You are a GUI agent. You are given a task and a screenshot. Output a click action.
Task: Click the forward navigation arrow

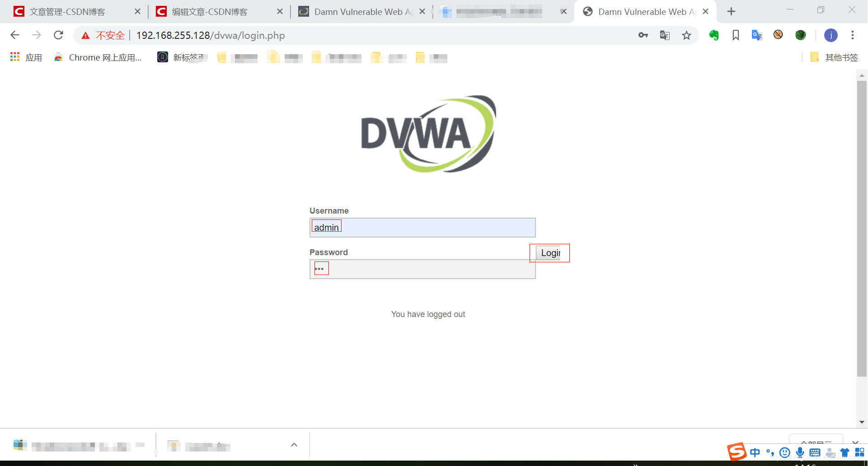point(37,35)
